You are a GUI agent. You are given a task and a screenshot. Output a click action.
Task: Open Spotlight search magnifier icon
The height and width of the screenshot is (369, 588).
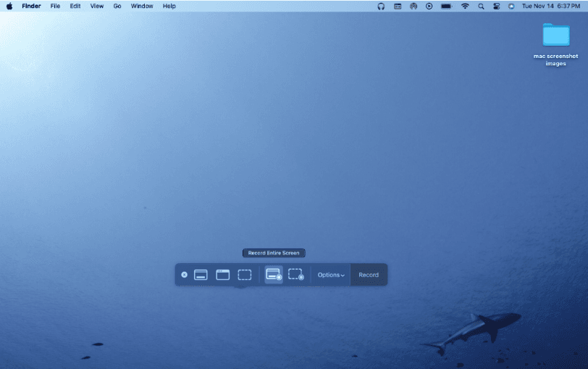[481, 6]
